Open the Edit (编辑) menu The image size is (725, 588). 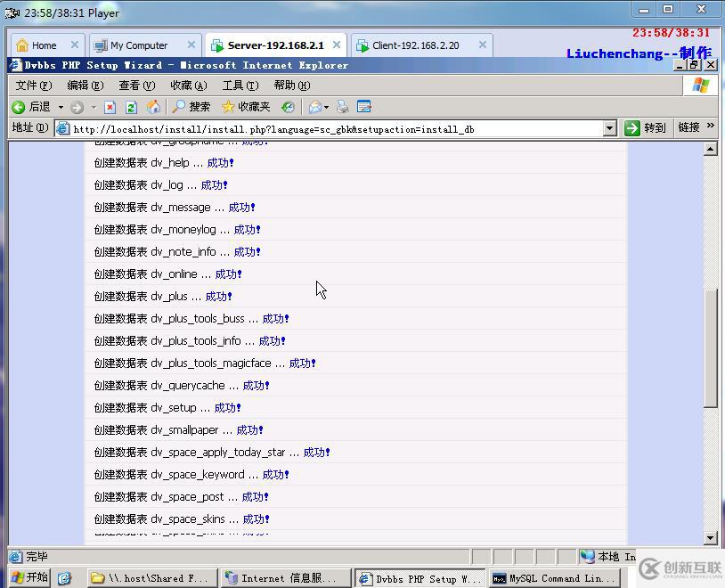pyautogui.click(x=86, y=86)
